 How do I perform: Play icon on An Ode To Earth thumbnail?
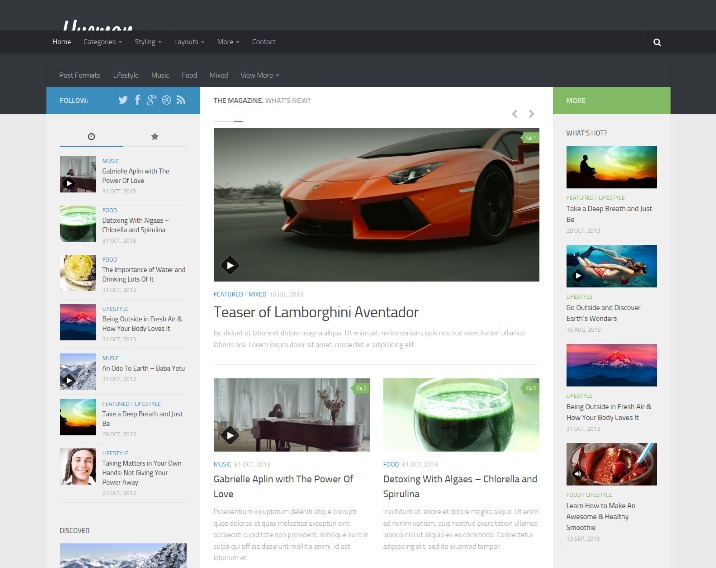68,380
